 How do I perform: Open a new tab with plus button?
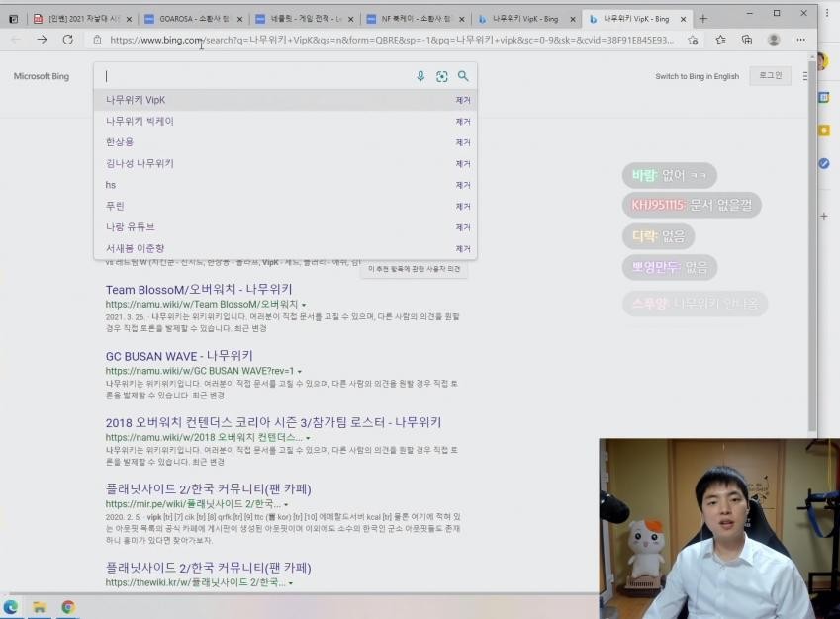[x=703, y=19]
